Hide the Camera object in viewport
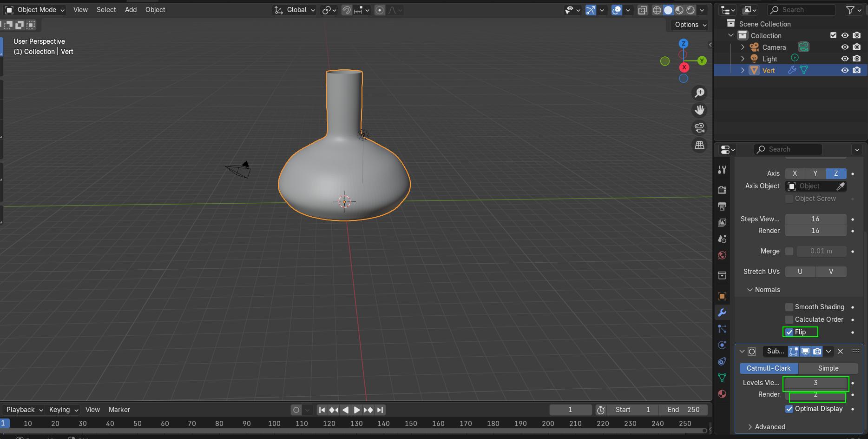 pos(845,47)
